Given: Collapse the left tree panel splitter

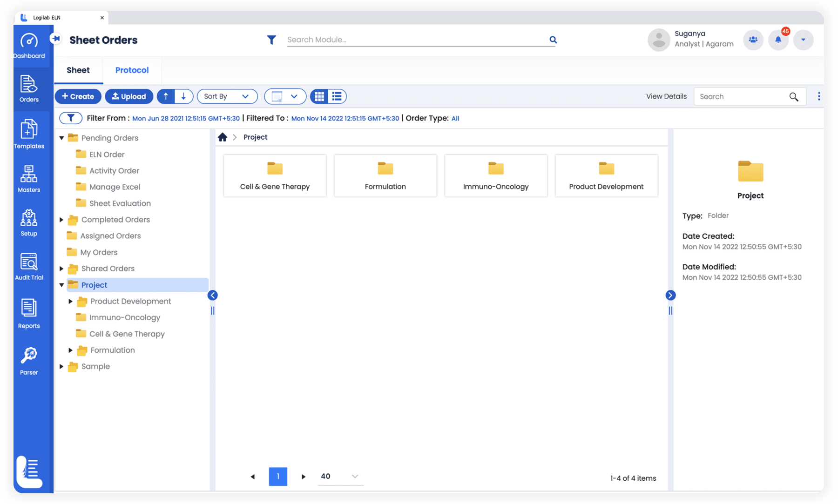Looking at the screenshot, I should [x=212, y=295].
